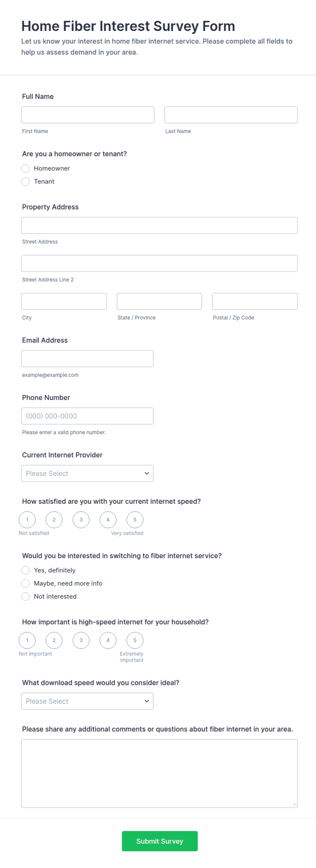Click into the Last Name field
Viewport: 316px width, 868px height.
[231, 115]
